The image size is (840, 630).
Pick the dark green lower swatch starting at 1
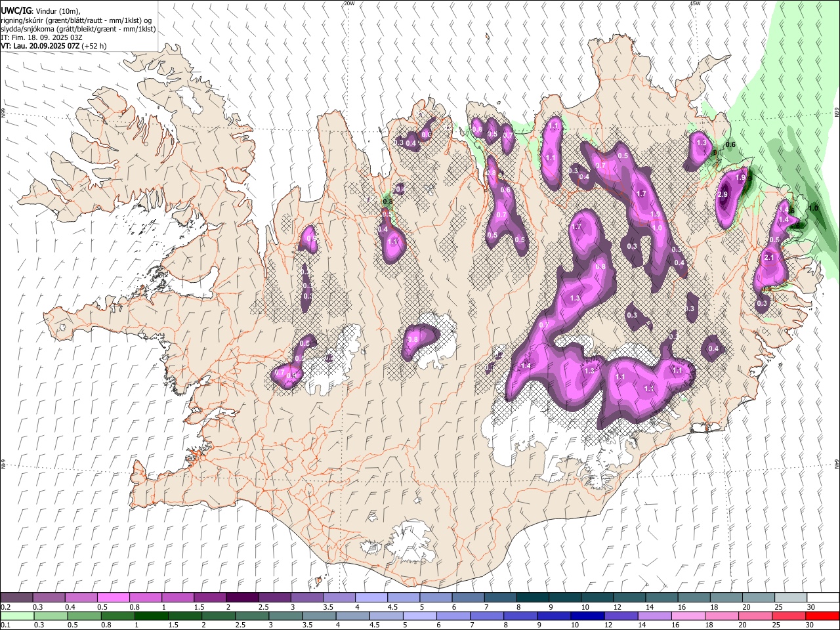pyautogui.click(x=151, y=616)
